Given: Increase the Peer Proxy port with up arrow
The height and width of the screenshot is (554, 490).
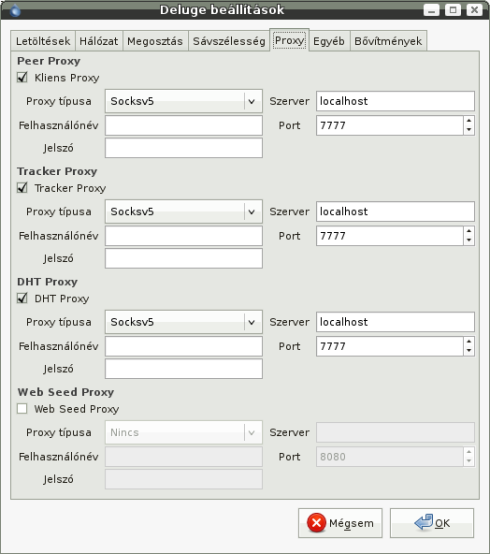Looking at the screenshot, I should (x=469, y=121).
